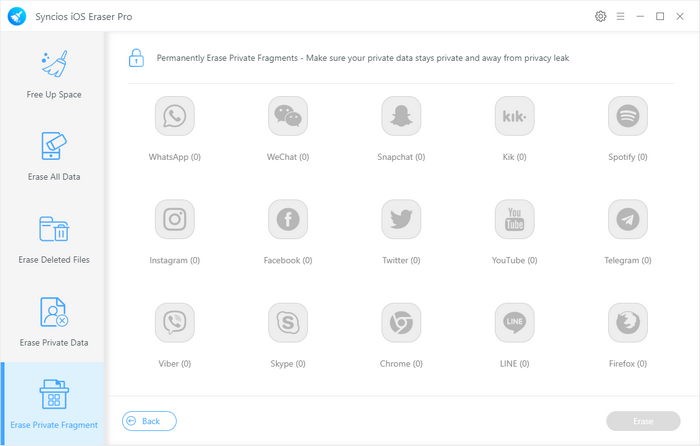The image size is (700, 446).
Task: Choose the LINE app icon
Action: coord(514,322)
